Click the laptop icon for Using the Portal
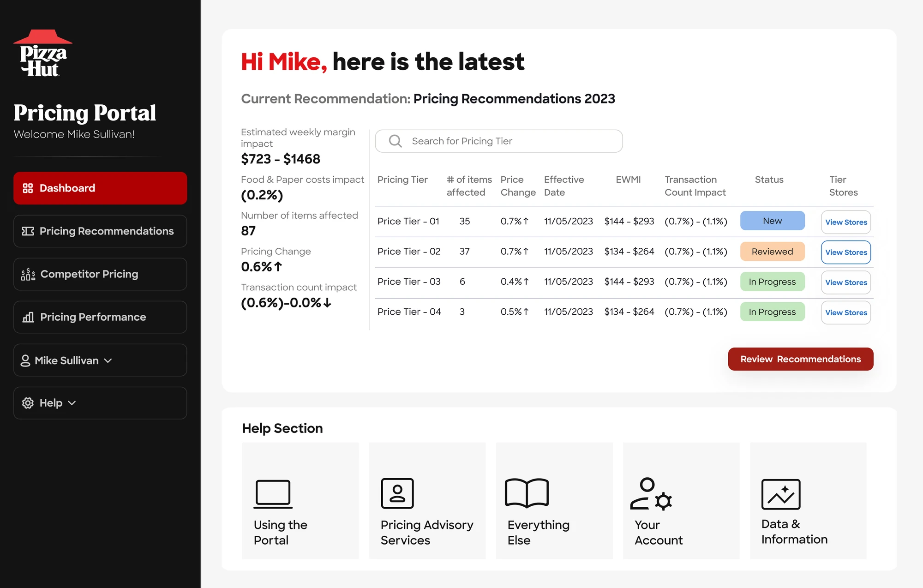 [x=273, y=494]
